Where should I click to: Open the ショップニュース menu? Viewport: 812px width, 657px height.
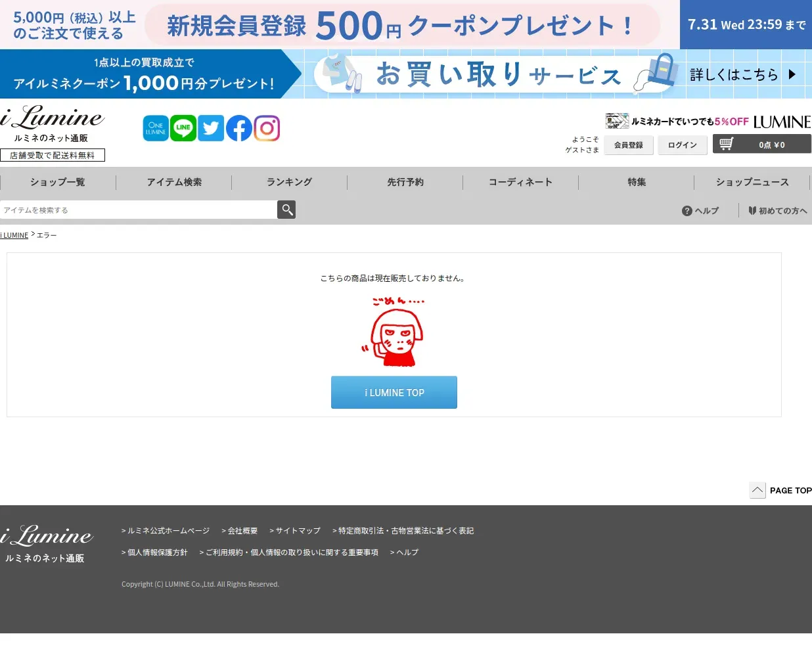[753, 182]
